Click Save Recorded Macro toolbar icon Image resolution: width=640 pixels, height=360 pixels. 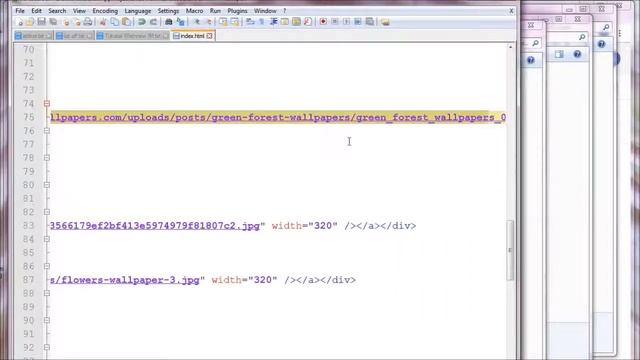(x=370, y=22)
